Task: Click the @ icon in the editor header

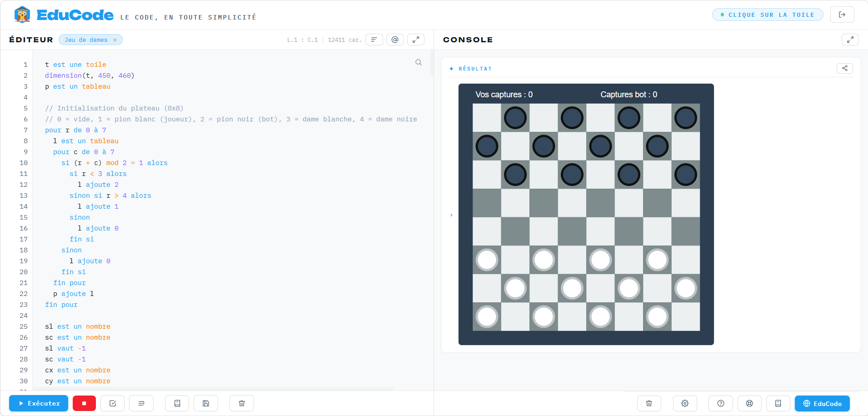Action: (395, 40)
